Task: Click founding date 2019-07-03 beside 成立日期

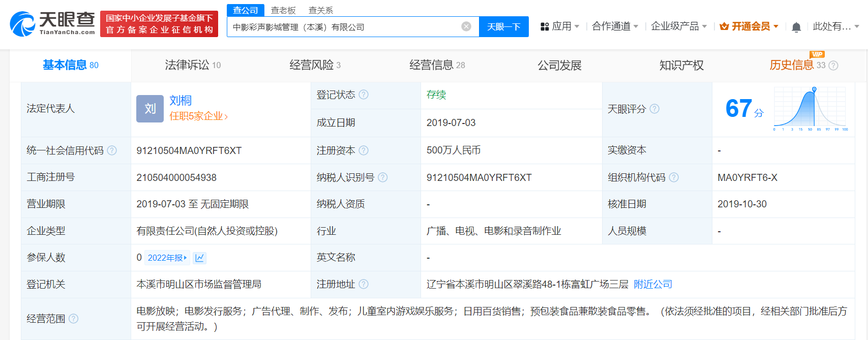Action: click(x=451, y=122)
